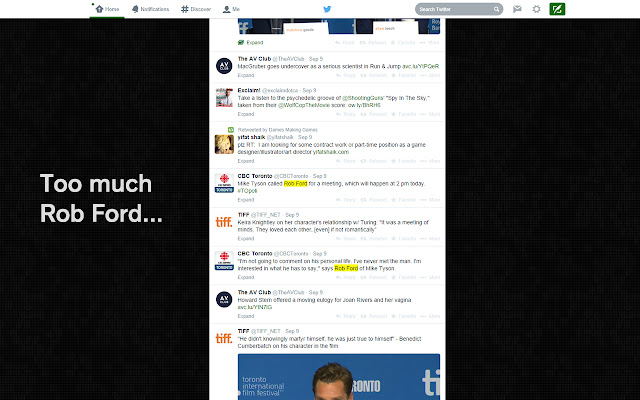Reply to TIFF Keira Knightley tweet
This screenshot has height=400, width=640.
pyautogui.click(x=345, y=238)
